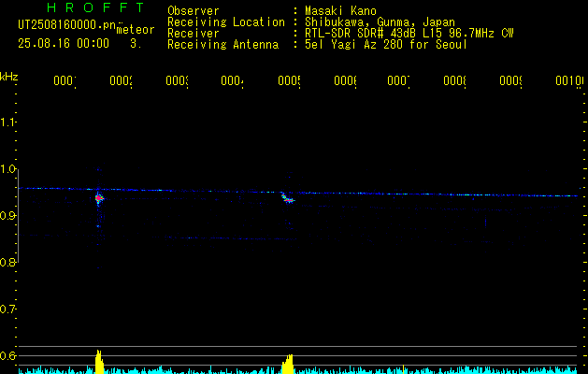The height and width of the screenshot is (374, 588).
Task: Click the second meteor echo near 0005
Action: point(287,198)
